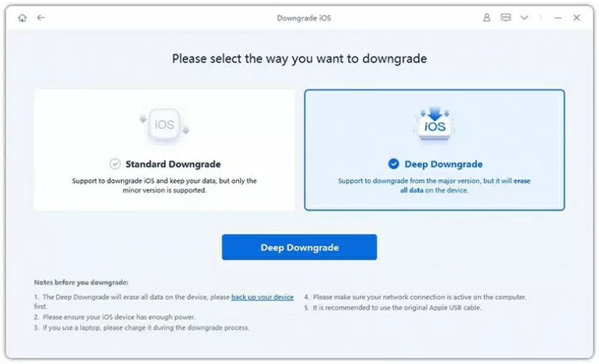Click the Downgrade iOS window title
Screen dimensions: 599x364
point(304,18)
